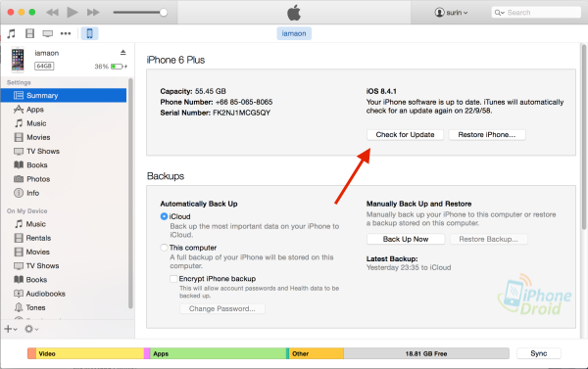The height and width of the screenshot is (369, 588).
Task: Open the More (three dots) media menu
Action: point(66,33)
